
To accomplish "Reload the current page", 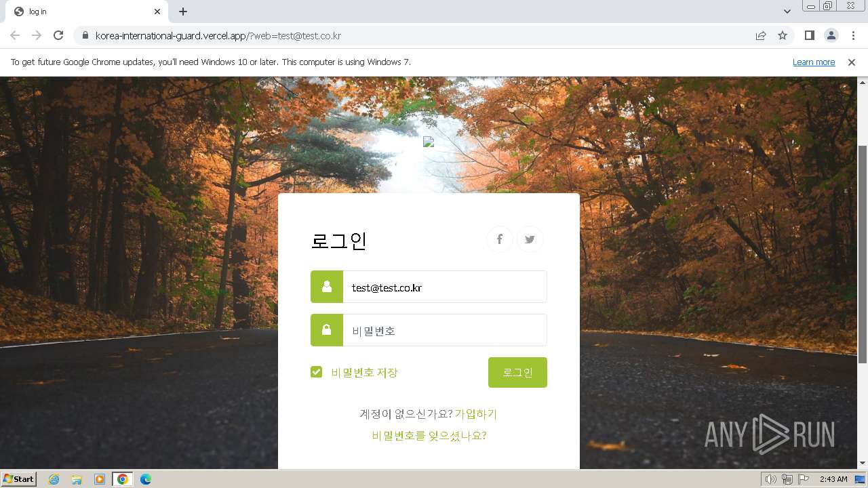I will point(58,35).
